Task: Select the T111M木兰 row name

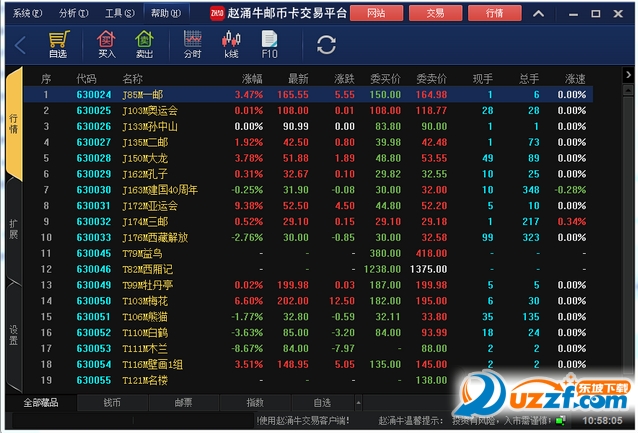Action: [145, 348]
